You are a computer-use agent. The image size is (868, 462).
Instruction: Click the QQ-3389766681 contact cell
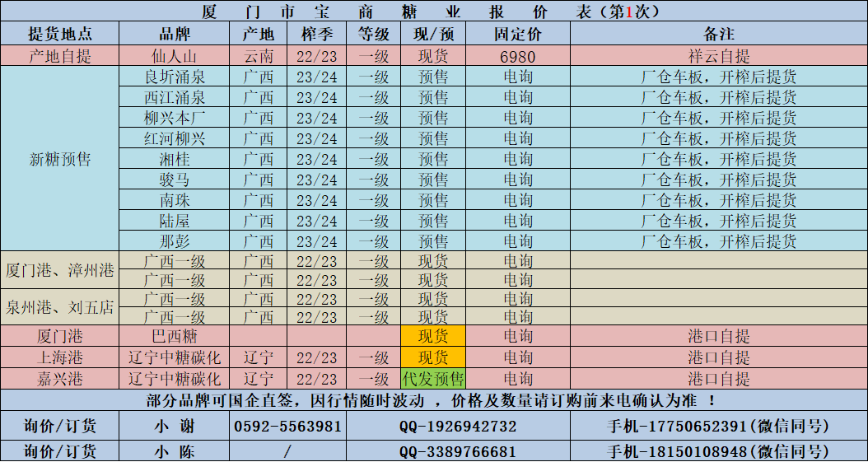pyautogui.click(x=458, y=451)
